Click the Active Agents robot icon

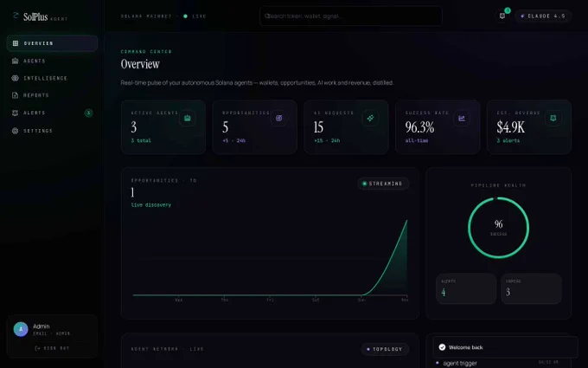tap(187, 119)
